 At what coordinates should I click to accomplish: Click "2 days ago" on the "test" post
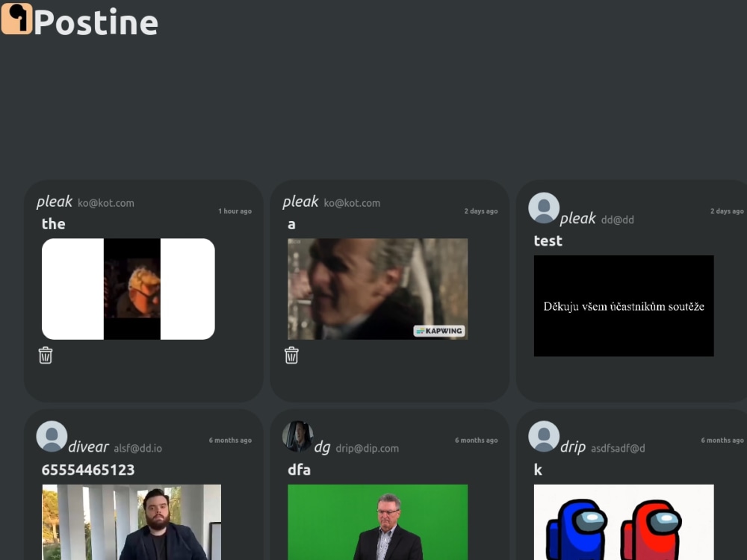pyautogui.click(x=727, y=211)
